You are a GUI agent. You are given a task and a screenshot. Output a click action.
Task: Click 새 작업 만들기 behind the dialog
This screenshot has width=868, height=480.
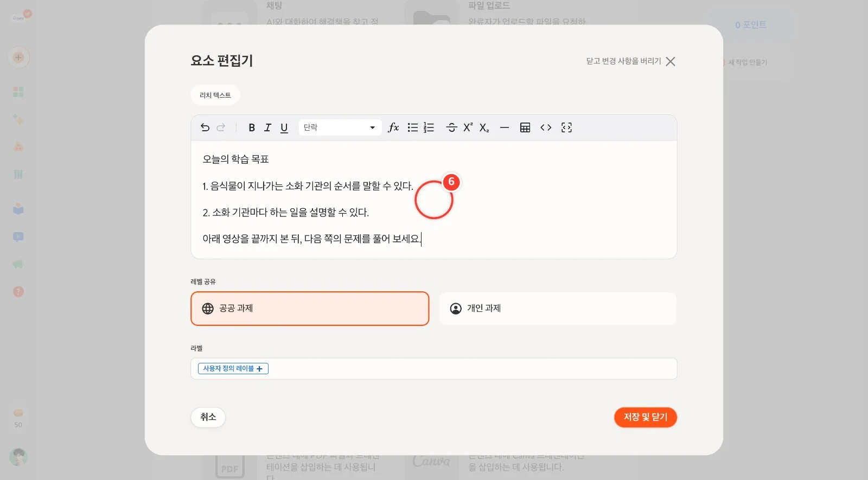coord(747,62)
